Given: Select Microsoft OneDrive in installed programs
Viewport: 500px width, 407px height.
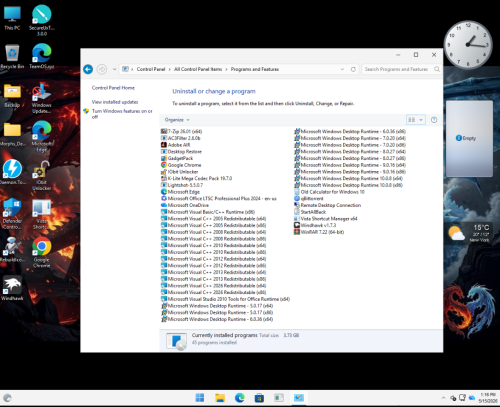Looking at the screenshot, I should (x=185, y=205).
